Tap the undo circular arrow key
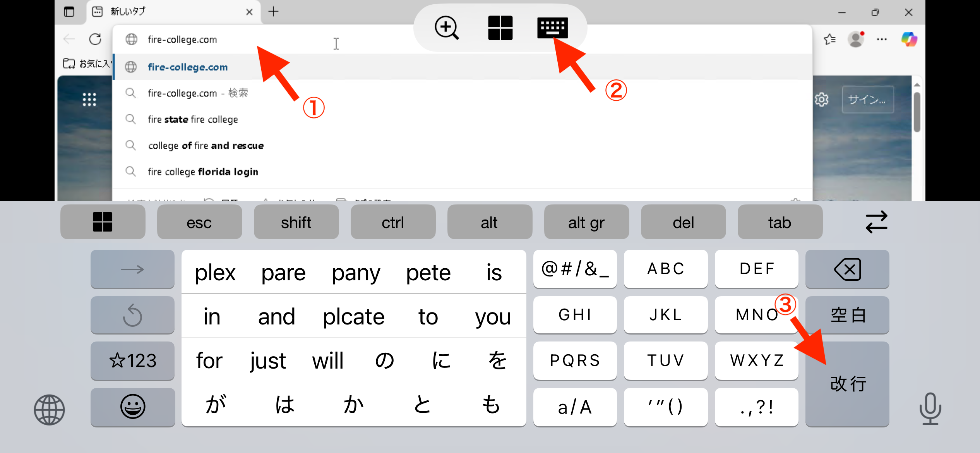Viewport: 980px width, 453px height. 132,315
